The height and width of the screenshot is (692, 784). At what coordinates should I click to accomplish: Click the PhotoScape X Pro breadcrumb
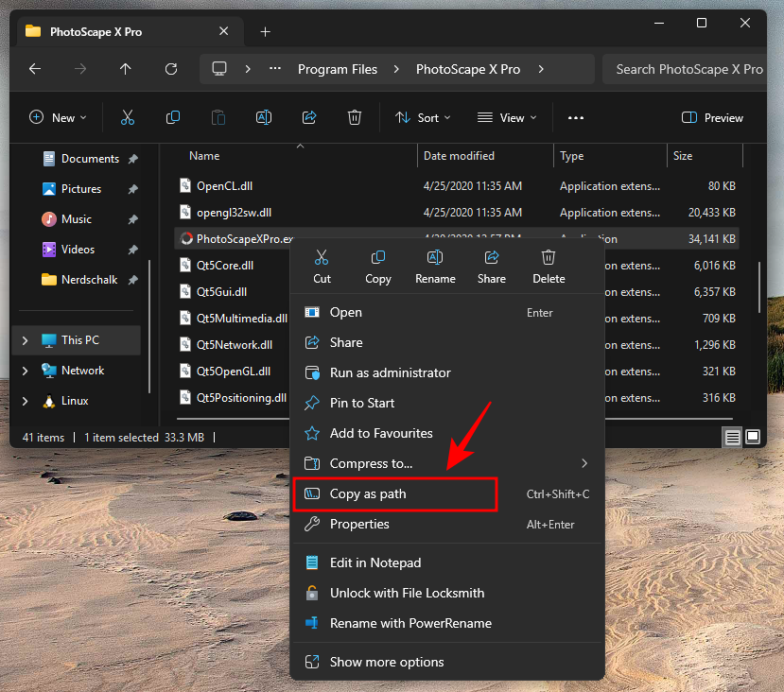[x=468, y=69]
